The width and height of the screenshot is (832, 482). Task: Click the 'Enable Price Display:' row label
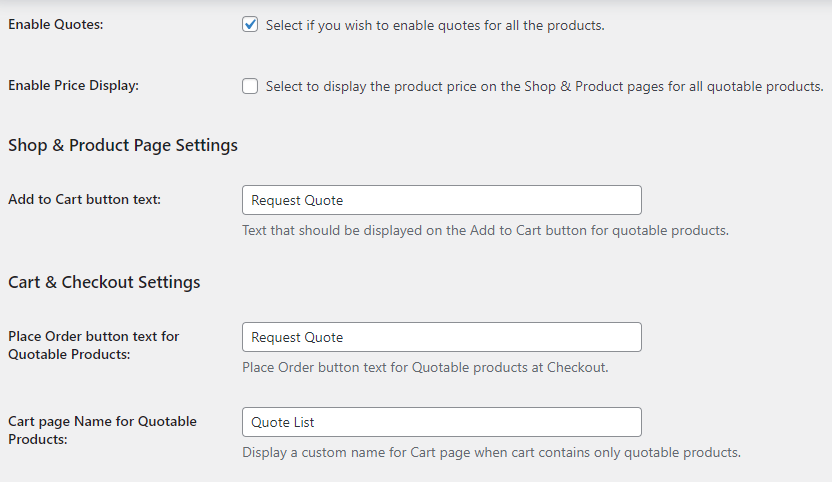point(73,85)
